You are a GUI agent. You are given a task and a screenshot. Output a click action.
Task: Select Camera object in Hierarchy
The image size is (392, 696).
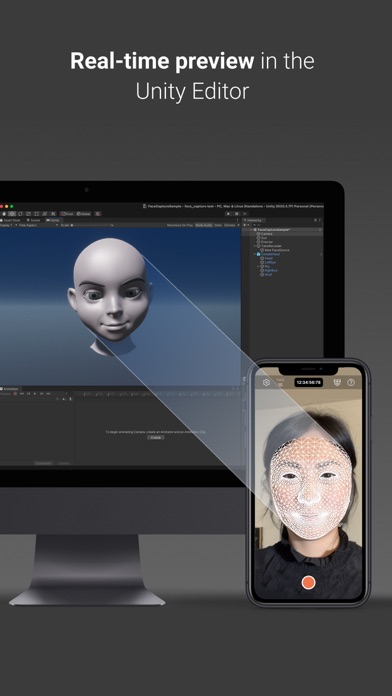[266, 234]
